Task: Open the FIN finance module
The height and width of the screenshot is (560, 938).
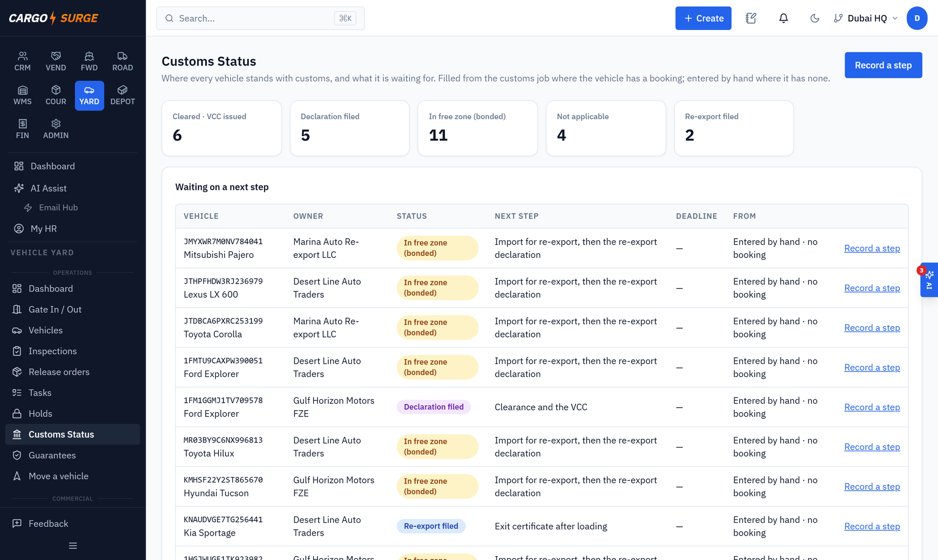Action: 22,129
